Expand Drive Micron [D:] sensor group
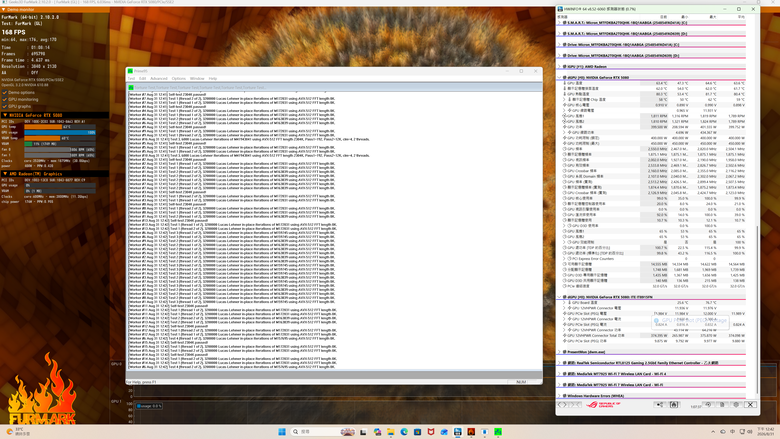The width and height of the screenshot is (780, 439). coord(559,56)
